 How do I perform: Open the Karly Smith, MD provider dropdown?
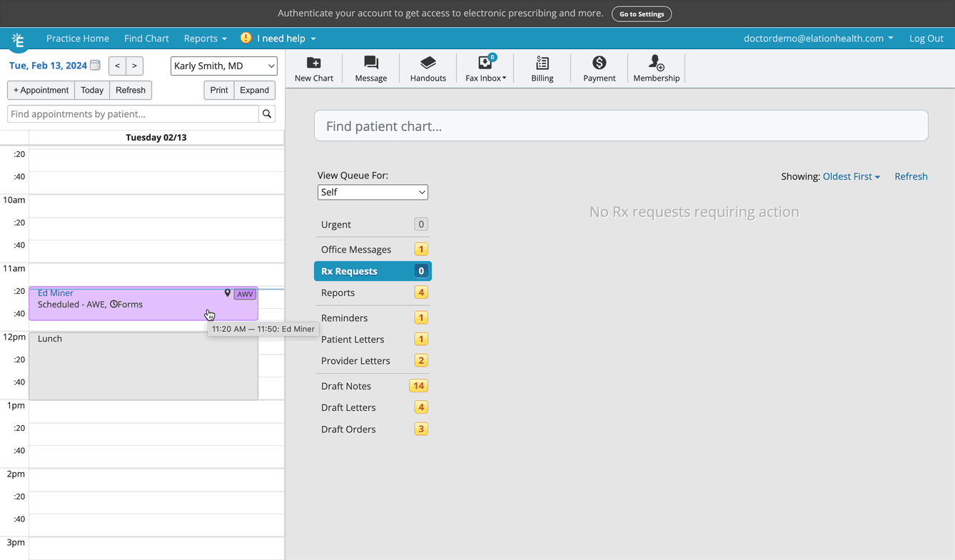223,66
